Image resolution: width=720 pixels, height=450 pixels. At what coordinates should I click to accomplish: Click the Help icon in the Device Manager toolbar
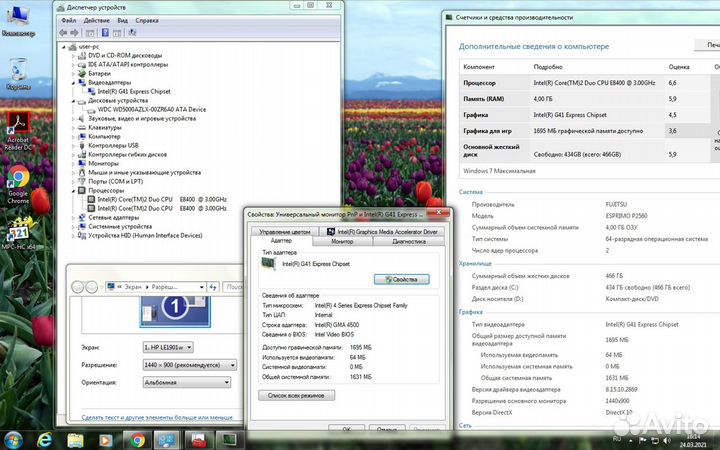tap(105, 33)
